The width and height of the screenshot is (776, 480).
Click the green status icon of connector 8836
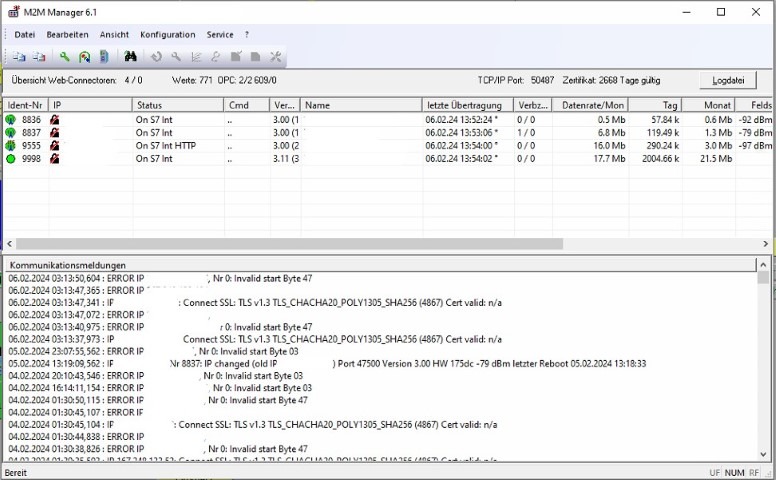(10, 120)
